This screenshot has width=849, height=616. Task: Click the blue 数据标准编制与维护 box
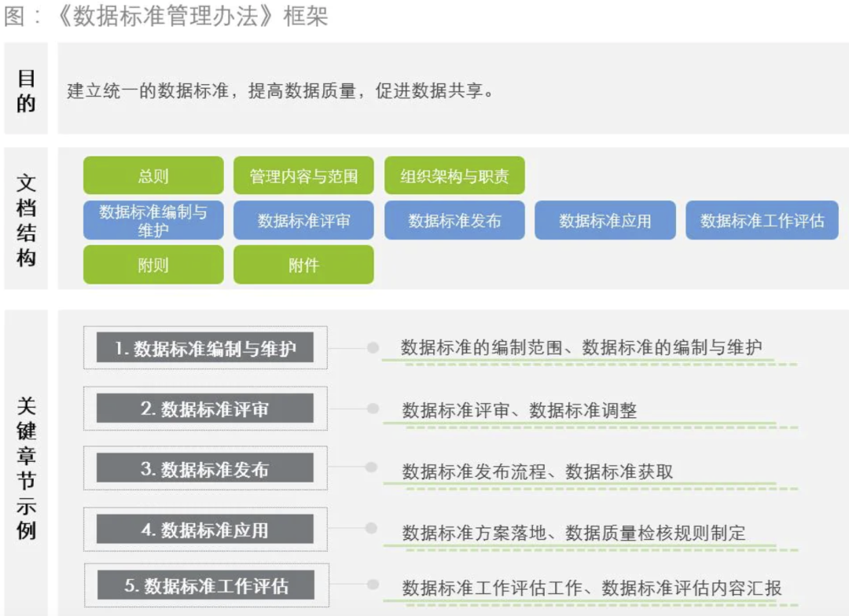(153, 220)
